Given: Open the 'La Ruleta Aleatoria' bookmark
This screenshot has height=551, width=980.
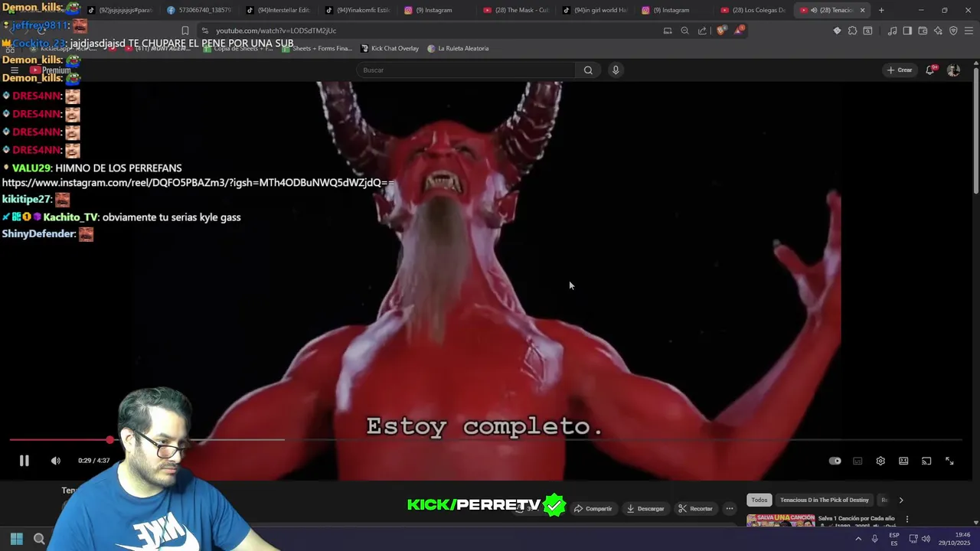Looking at the screenshot, I should point(458,48).
